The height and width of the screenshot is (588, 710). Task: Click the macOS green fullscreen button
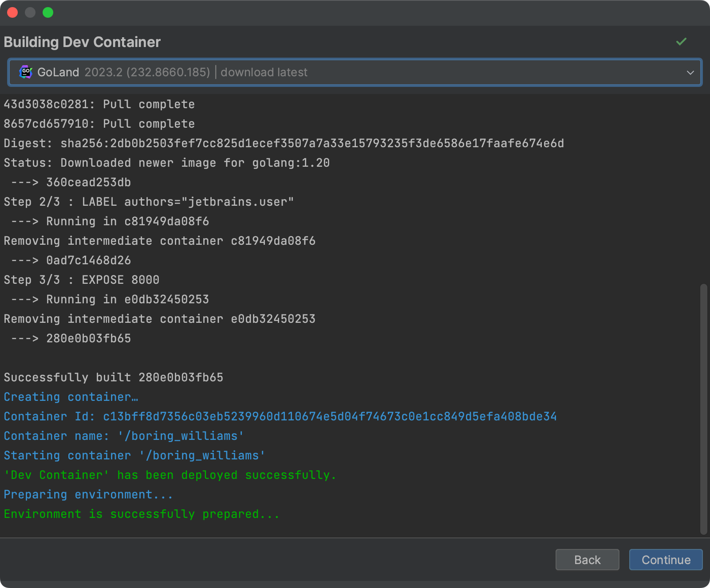pos(48,13)
